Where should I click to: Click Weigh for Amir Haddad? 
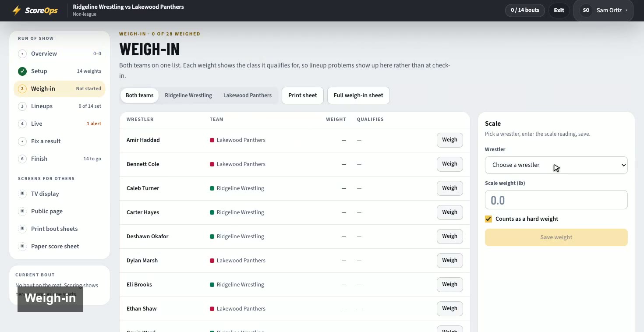pyautogui.click(x=449, y=140)
